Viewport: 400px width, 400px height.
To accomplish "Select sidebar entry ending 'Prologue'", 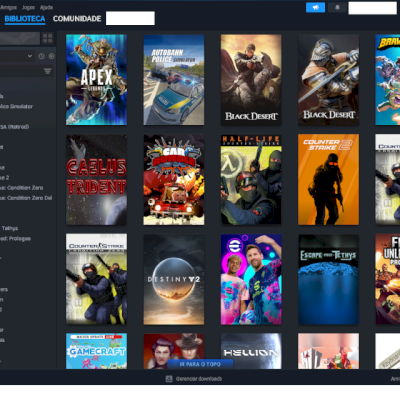I will (16, 238).
